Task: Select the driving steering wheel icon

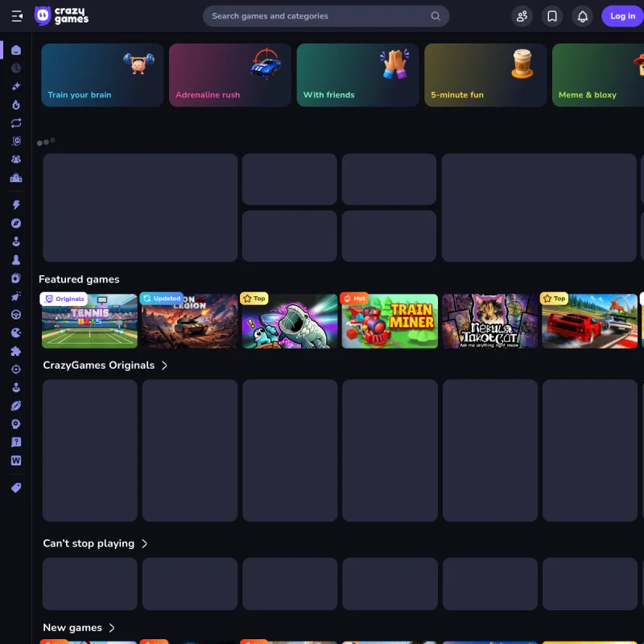Action: (16, 315)
